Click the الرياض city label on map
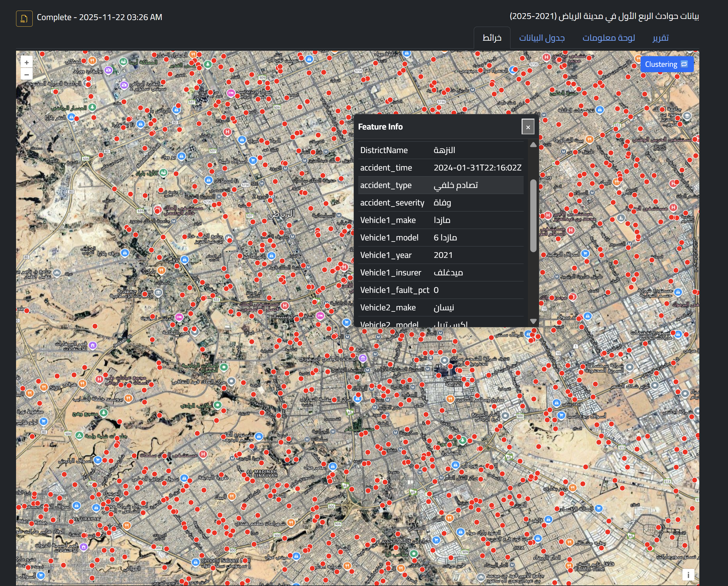This screenshot has width=728, height=586. coord(281,214)
